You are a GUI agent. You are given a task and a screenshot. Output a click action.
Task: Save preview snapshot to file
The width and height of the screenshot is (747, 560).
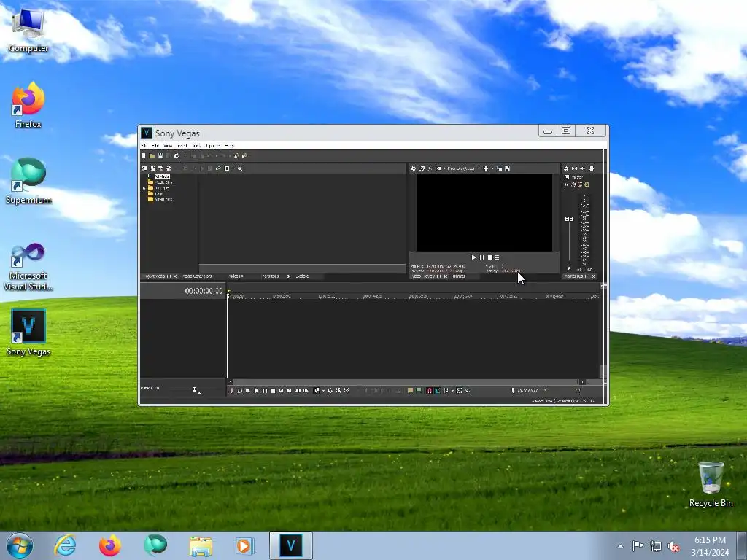(508, 168)
